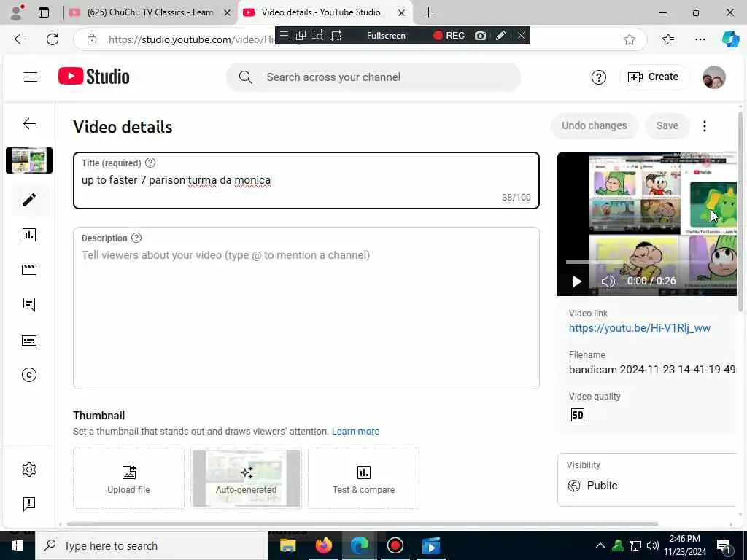The width and height of the screenshot is (747, 560).
Task: Open the Windows Start menu
Action: (18, 545)
